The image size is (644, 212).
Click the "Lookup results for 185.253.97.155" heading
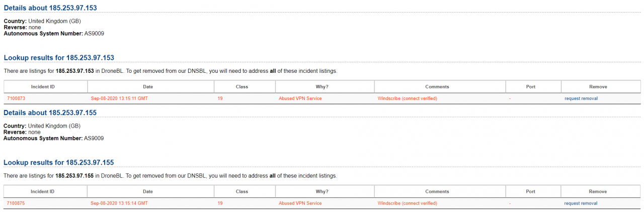(x=59, y=163)
